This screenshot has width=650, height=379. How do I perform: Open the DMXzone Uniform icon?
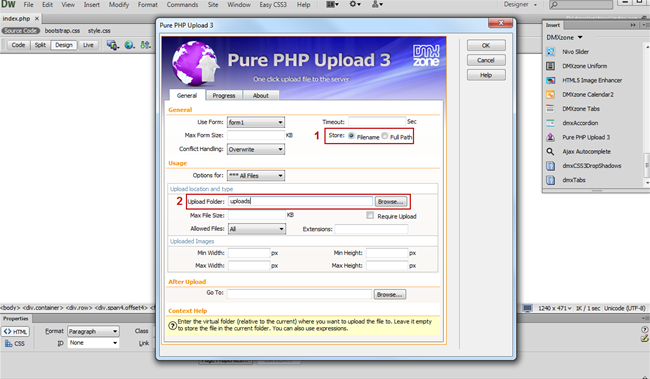point(551,66)
